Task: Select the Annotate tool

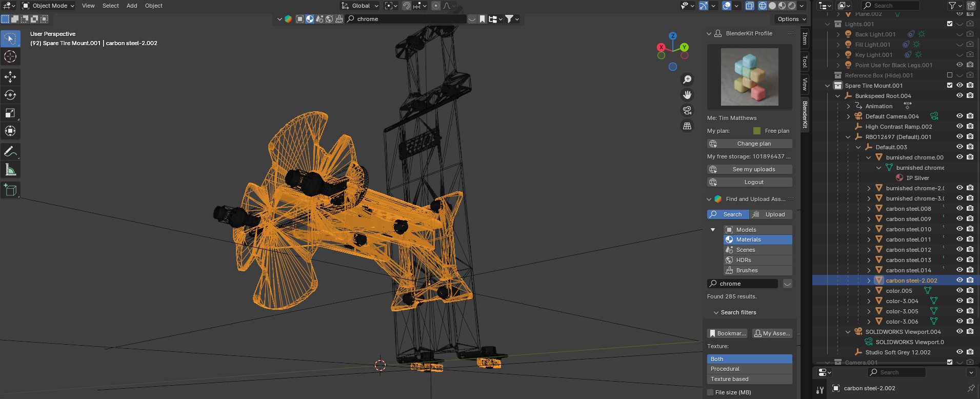Action: tap(10, 152)
